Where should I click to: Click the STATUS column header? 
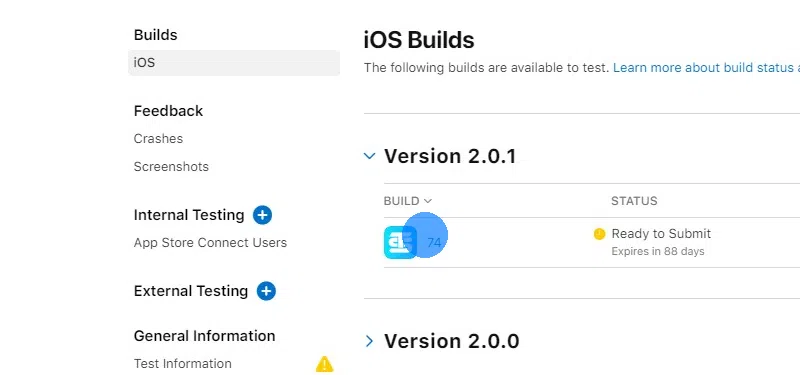coord(634,201)
